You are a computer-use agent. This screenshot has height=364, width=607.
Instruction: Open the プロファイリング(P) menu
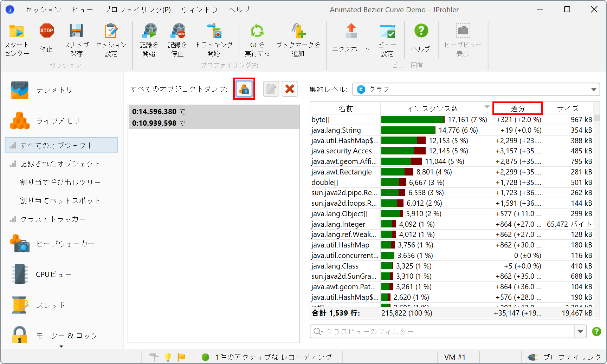tap(137, 10)
